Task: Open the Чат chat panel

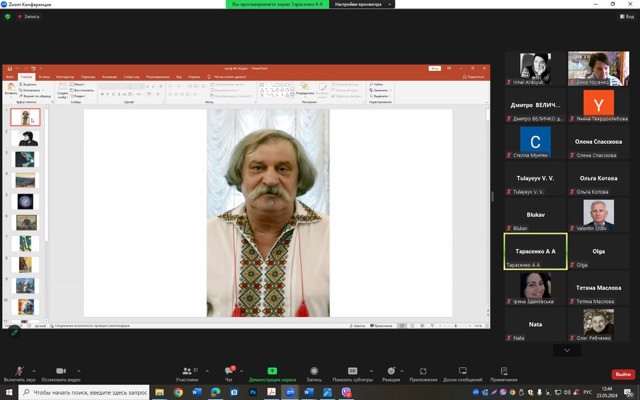Action: tap(229, 372)
